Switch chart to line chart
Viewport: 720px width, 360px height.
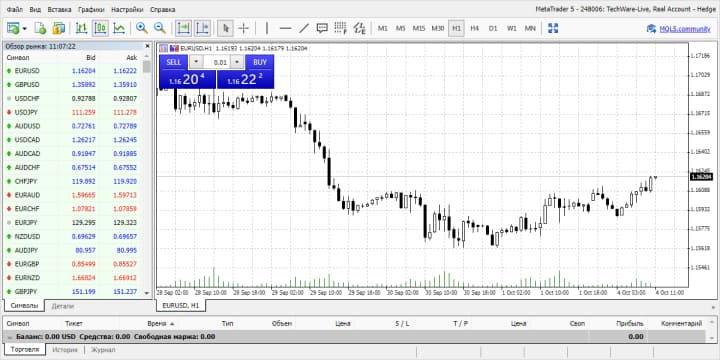pyautogui.click(x=119, y=28)
